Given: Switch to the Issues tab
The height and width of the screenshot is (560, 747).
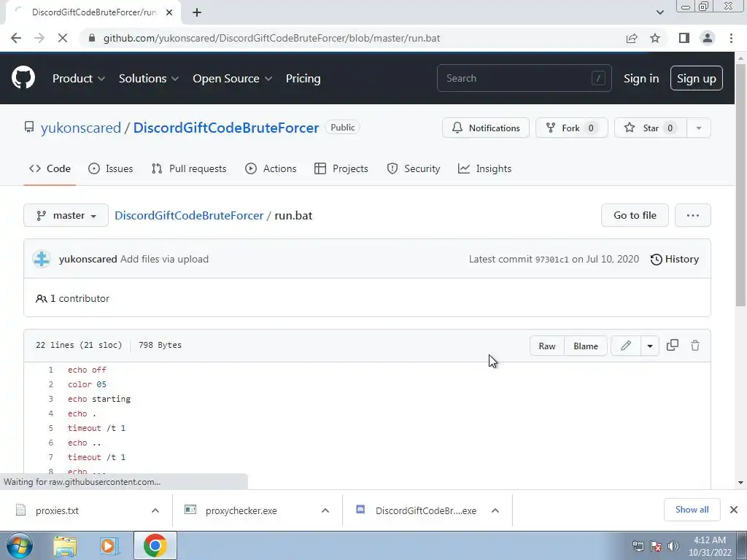Looking at the screenshot, I should click(111, 168).
